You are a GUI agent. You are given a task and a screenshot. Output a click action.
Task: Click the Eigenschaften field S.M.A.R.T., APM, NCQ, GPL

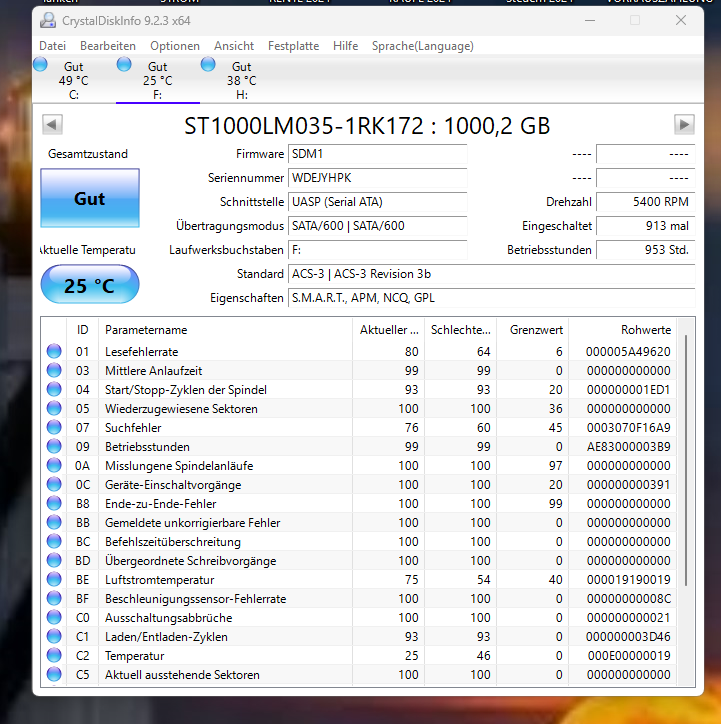pyautogui.click(x=492, y=298)
